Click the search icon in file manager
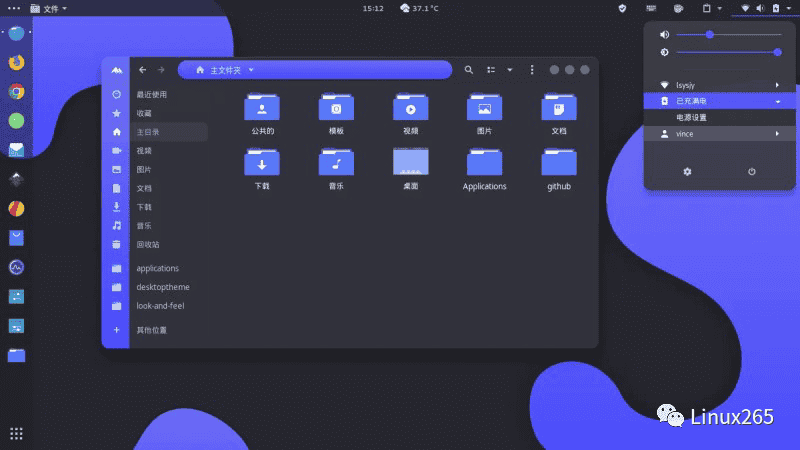 tap(468, 70)
